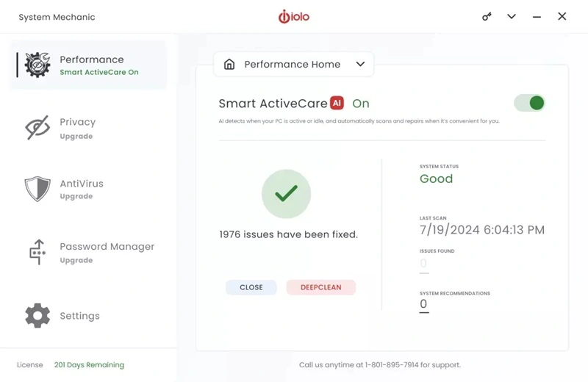Click the Issues Found count
Viewport: 588px width, 382px height.
point(424,264)
